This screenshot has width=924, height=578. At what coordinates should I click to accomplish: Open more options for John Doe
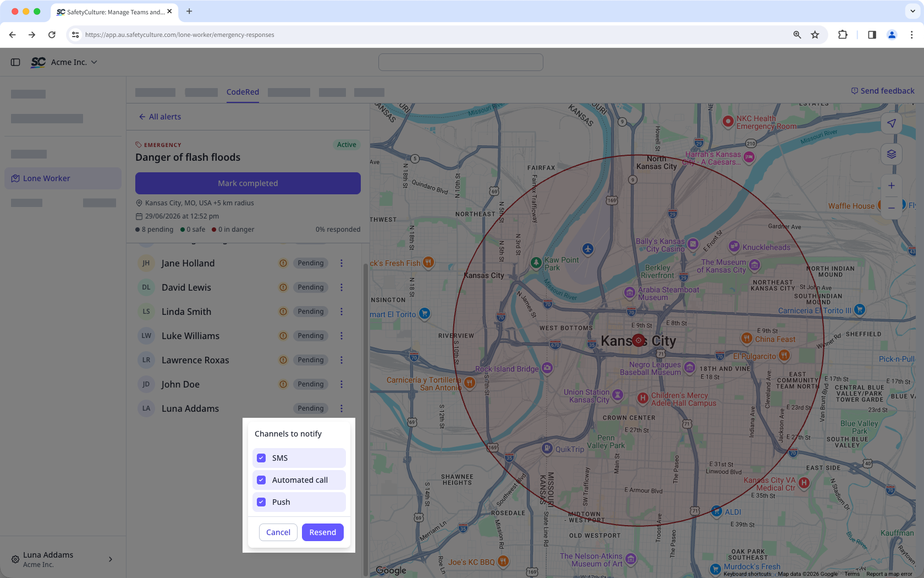tap(342, 384)
